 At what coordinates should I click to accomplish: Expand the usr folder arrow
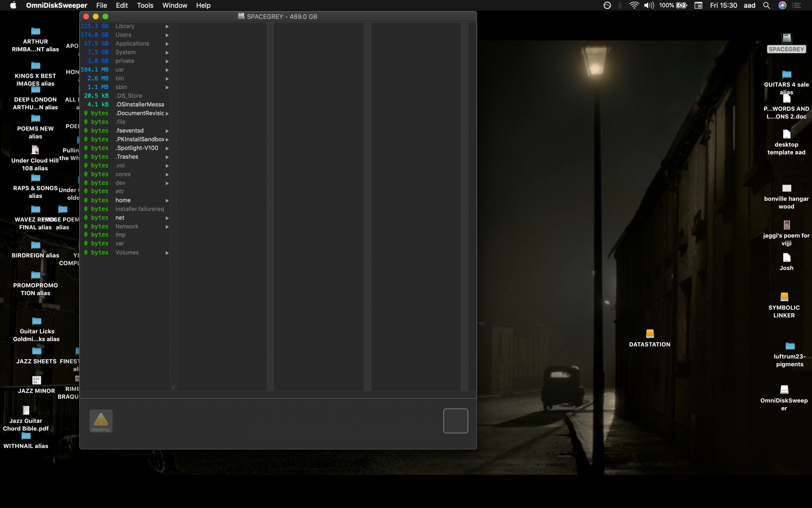pyautogui.click(x=167, y=70)
